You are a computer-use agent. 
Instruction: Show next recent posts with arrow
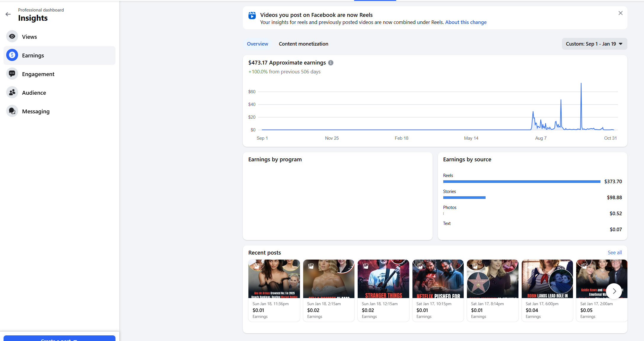pos(614,291)
